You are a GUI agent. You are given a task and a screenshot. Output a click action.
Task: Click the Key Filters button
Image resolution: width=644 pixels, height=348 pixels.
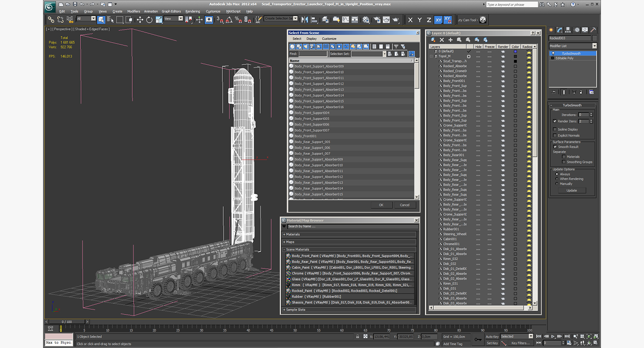tap(520, 343)
